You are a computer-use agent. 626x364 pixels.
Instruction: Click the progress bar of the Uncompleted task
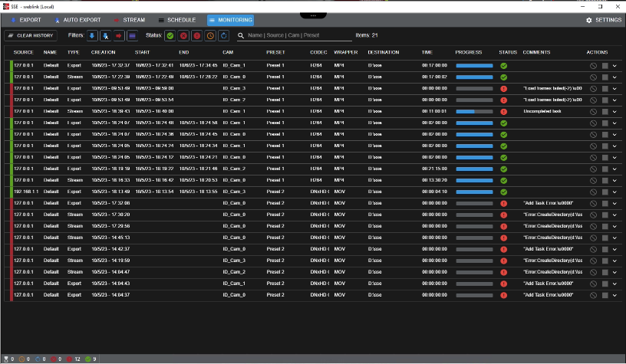point(474,111)
